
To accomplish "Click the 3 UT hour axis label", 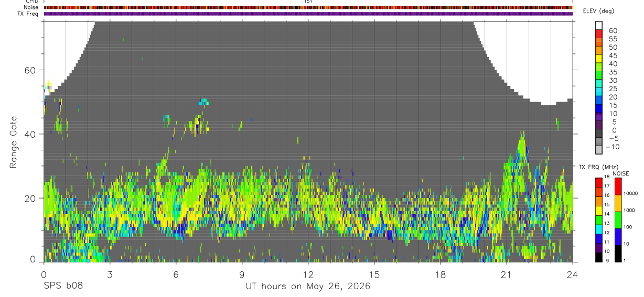I will coord(110,274).
